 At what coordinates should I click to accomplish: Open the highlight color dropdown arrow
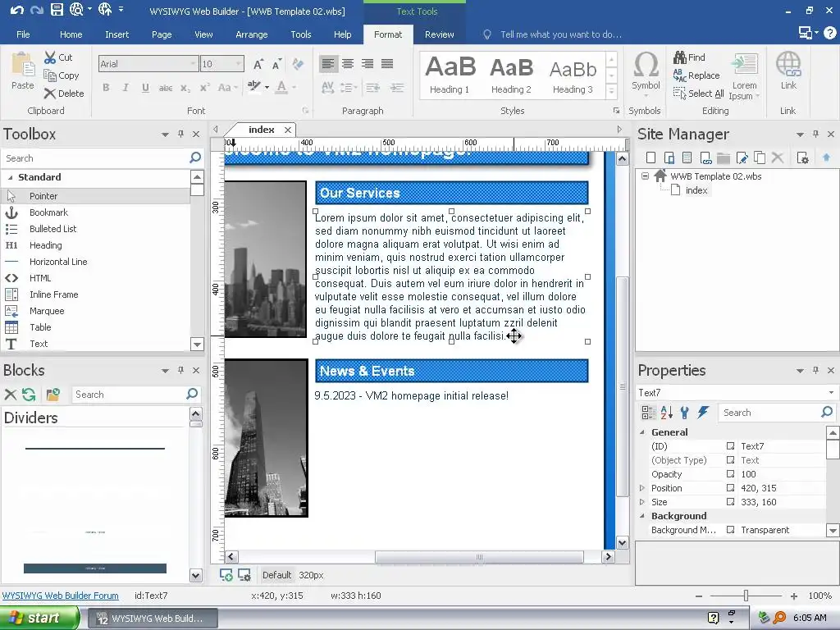coord(267,87)
